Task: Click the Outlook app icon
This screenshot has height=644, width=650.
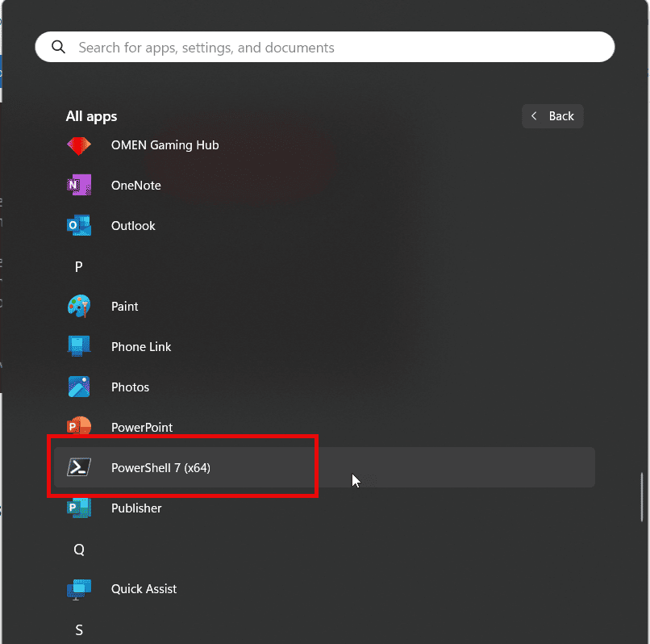Action: [79, 225]
